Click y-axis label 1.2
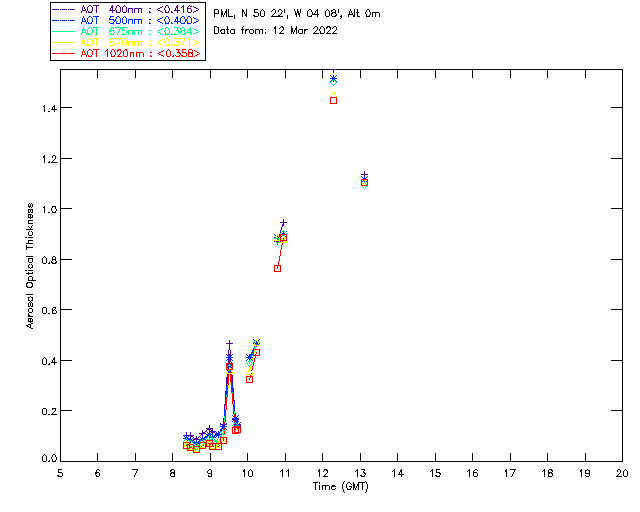Viewport: 640px width, 512px height. 49,158
